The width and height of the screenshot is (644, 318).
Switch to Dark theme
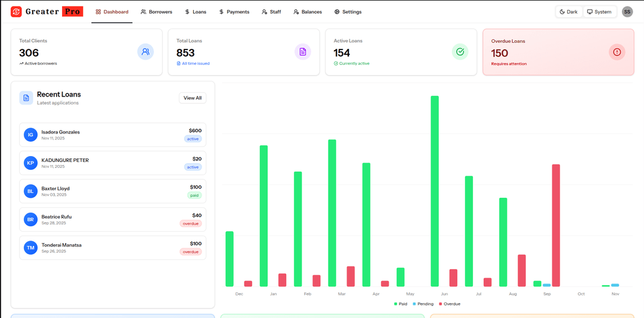[568, 12]
